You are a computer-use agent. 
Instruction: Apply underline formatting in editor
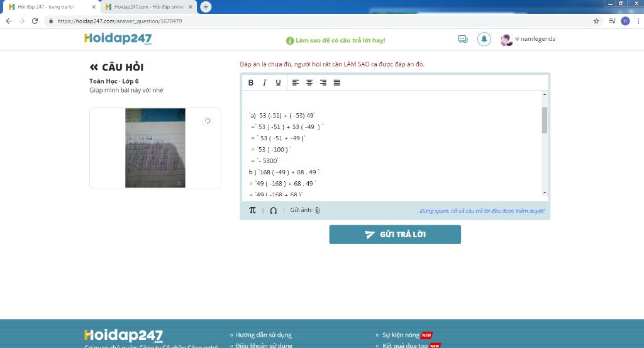pyautogui.click(x=278, y=82)
